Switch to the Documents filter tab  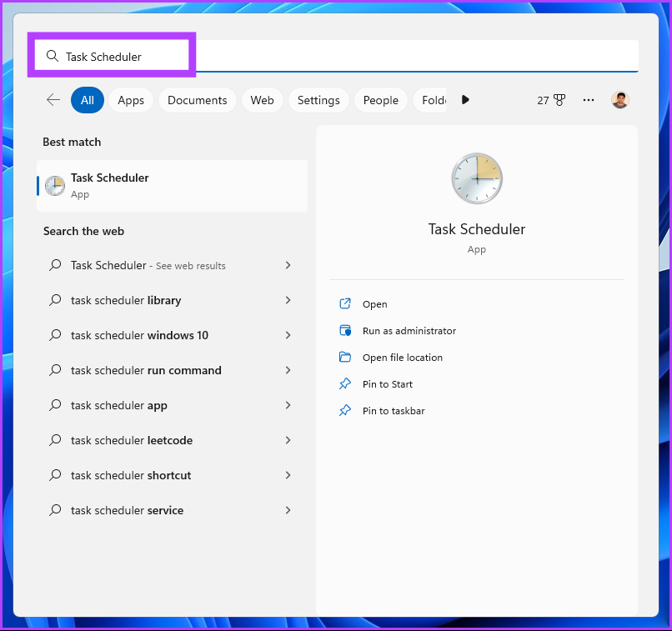(x=197, y=100)
